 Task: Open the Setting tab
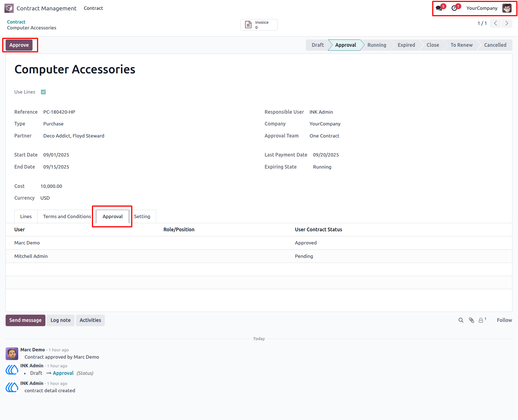pyautogui.click(x=142, y=216)
